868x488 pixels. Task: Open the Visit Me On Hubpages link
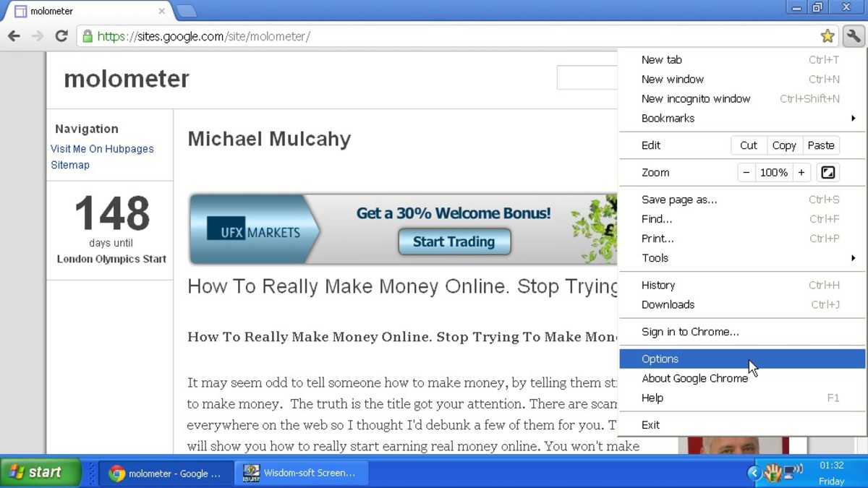click(101, 149)
